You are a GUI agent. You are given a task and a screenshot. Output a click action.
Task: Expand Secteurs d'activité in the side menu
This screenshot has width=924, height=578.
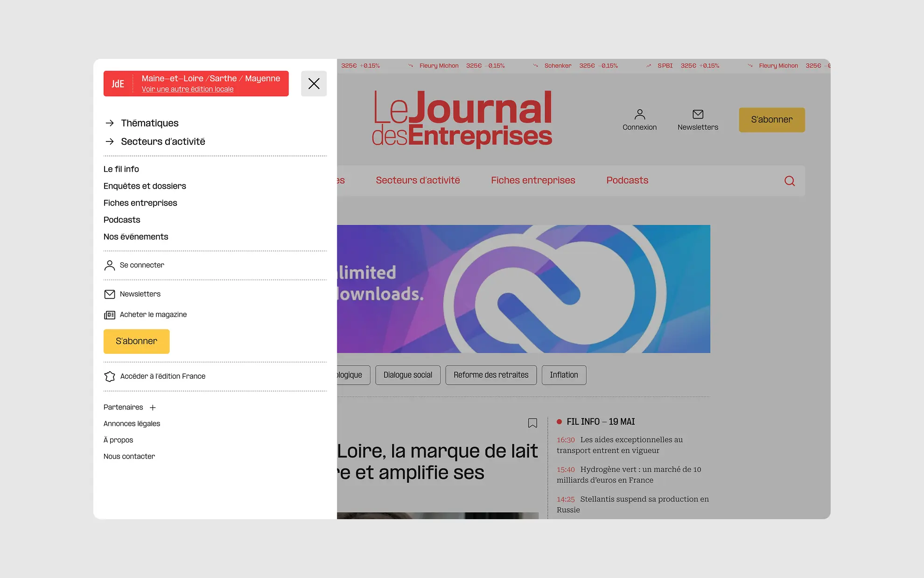(x=163, y=141)
